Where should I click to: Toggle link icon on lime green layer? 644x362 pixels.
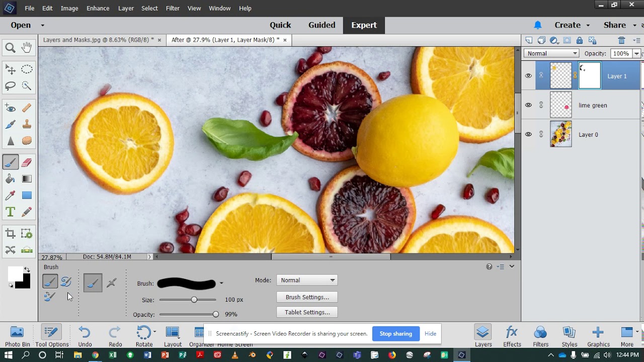coord(541,105)
